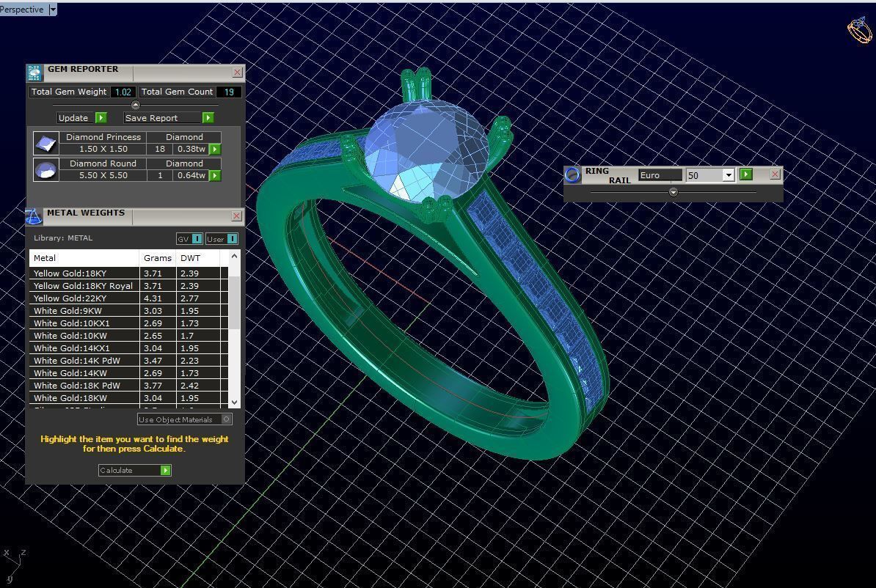Viewport: 876px width, 588px height.
Task: Select the Yellow Gold:22KY row
Action: [128, 298]
